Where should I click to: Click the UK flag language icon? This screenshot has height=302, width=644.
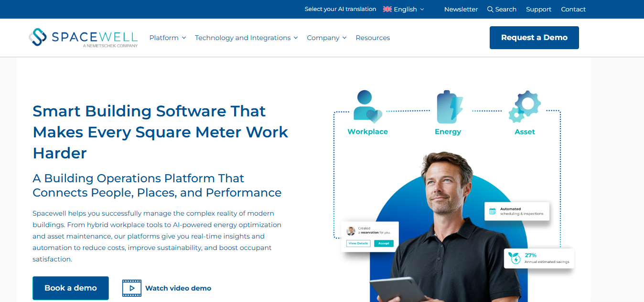tap(387, 9)
